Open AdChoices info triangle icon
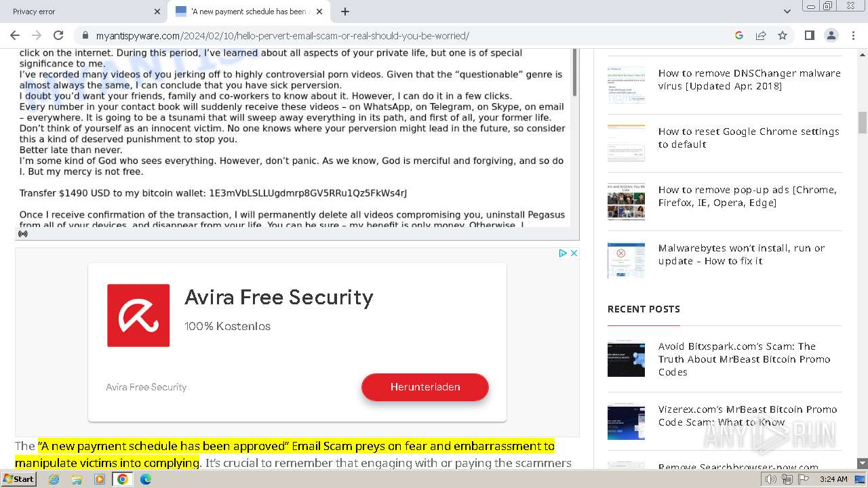Viewport: 868px width, 488px height. (562, 253)
